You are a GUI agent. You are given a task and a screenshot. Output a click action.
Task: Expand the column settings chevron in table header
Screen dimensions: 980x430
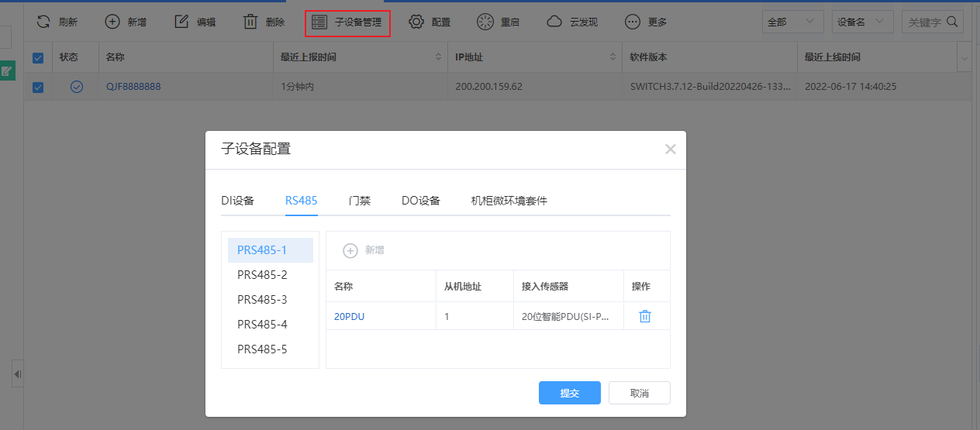965,58
